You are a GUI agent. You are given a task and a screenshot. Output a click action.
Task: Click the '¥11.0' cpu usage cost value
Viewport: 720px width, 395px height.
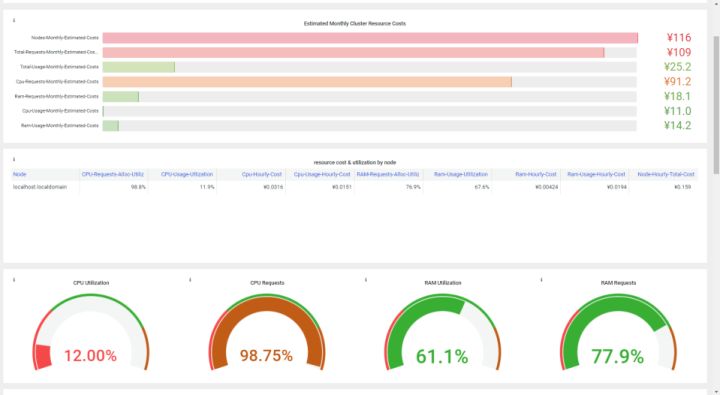coord(677,111)
